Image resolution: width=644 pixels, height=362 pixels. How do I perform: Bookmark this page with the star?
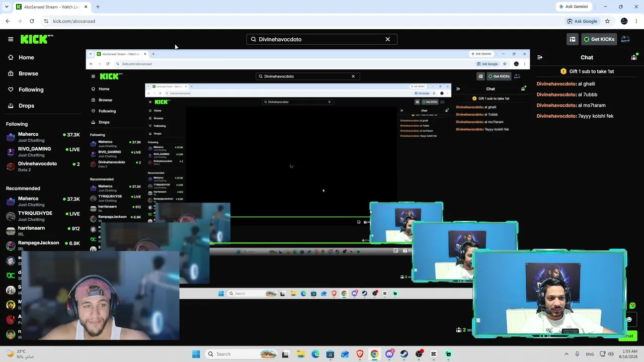[607, 21]
